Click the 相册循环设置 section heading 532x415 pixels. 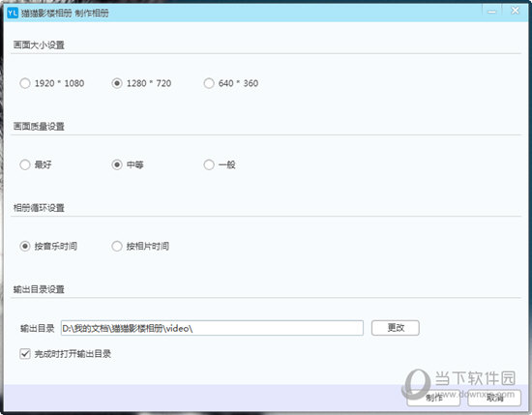pos(39,208)
